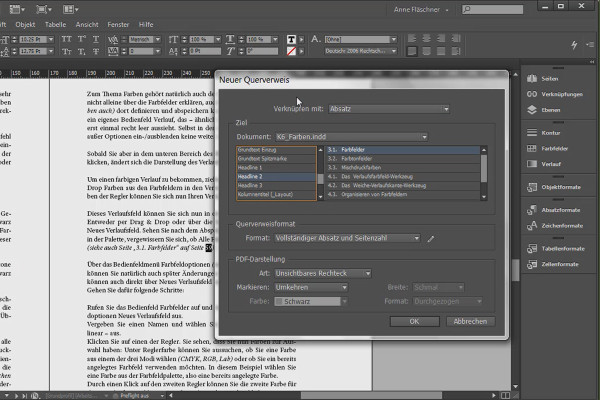
Task: Edit cross-reference format with pencil icon
Action: [431, 238]
